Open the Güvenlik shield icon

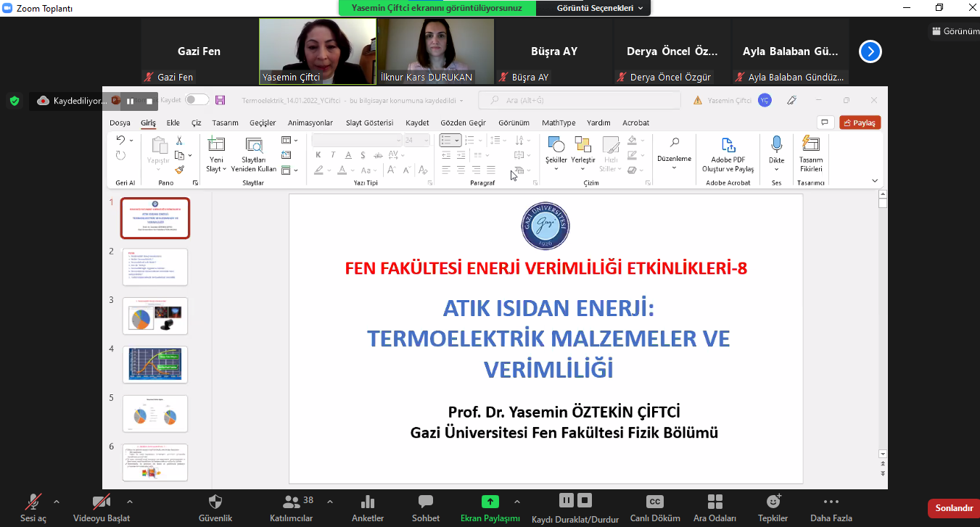pos(215,502)
